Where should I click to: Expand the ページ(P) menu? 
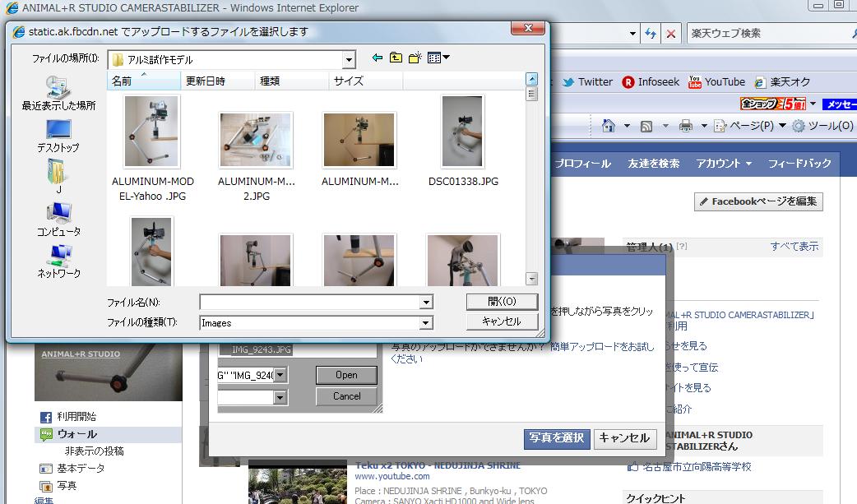point(750,127)
